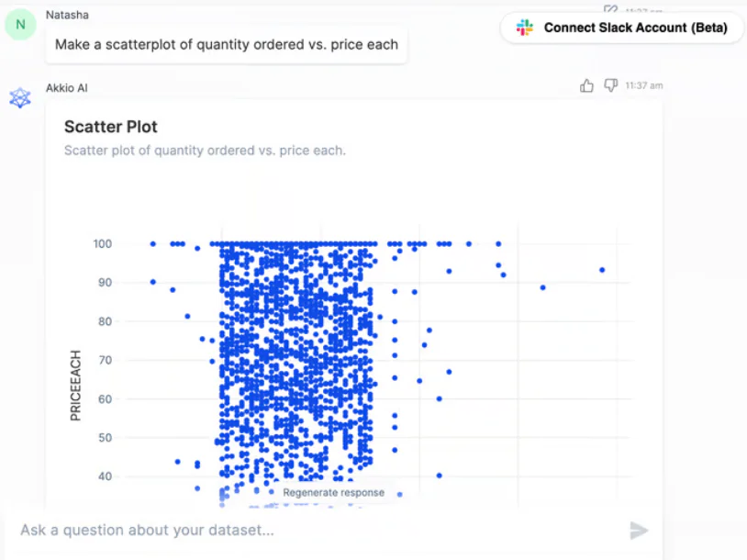Click the Slack logo icon
The height and width of the screenshot is (560, 747).
click(x=525, y=28)
